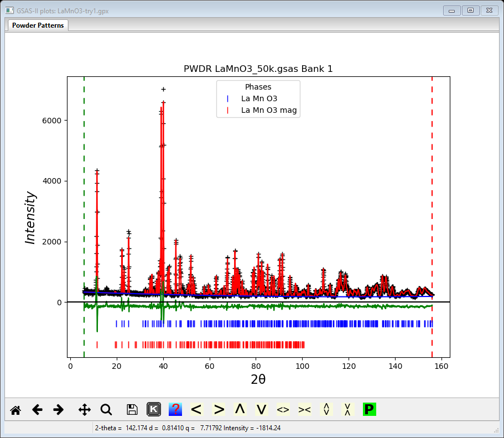Open key press K menu
The width and height of the screenshot is (504, 438).
(x=154, y=409)
